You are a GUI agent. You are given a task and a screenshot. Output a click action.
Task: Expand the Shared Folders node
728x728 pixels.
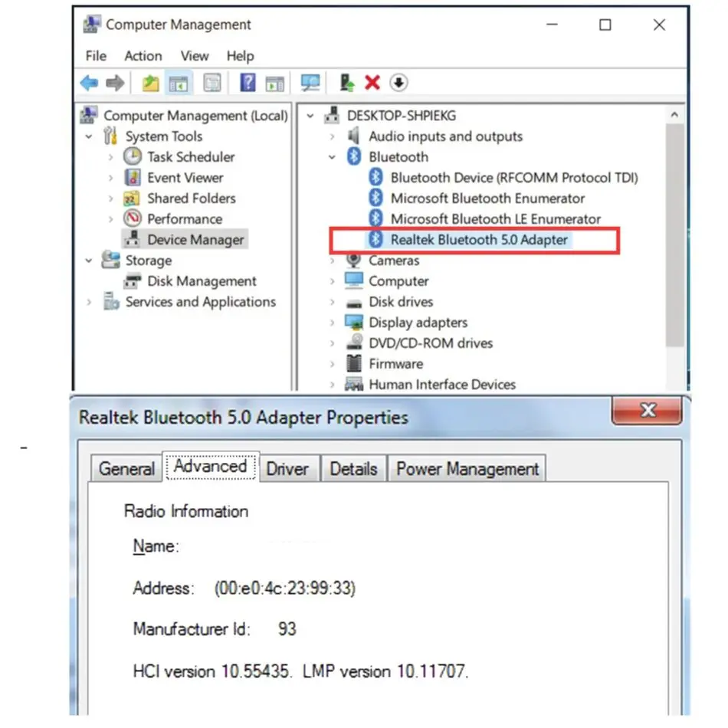(x=111, y=198)
